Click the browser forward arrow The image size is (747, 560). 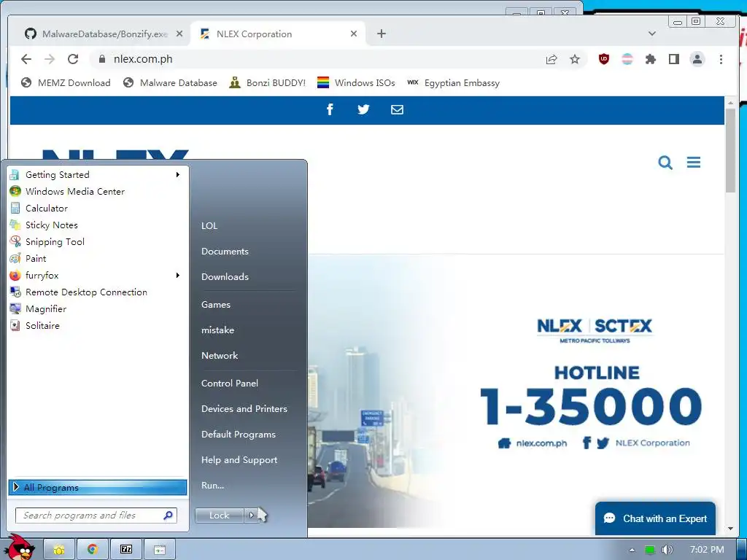tap(50, 59)
